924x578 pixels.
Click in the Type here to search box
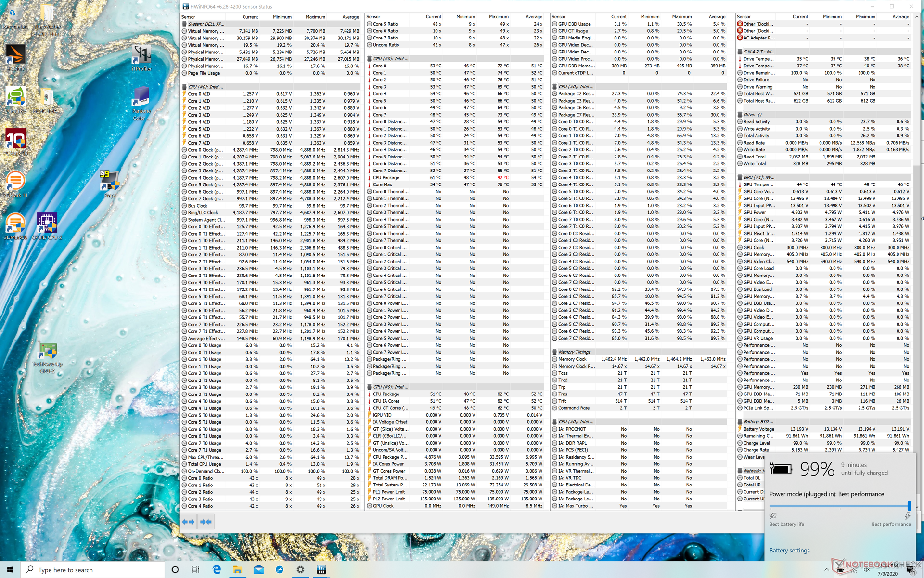(92, 570)
